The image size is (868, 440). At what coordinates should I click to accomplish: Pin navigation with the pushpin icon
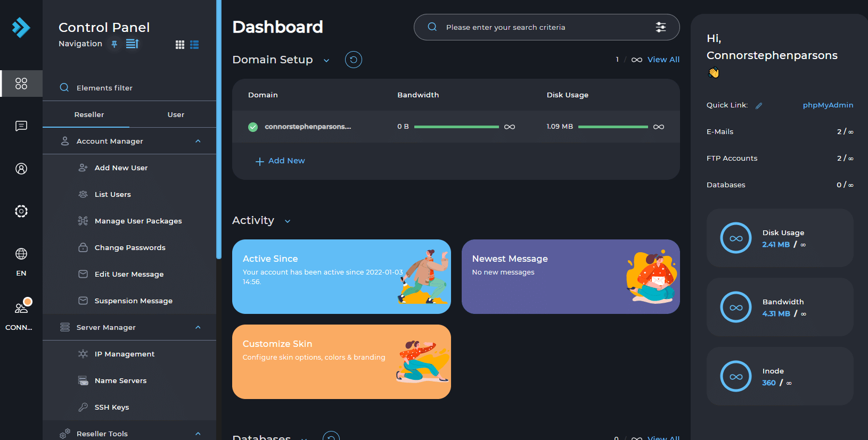[x=114, y=44]
